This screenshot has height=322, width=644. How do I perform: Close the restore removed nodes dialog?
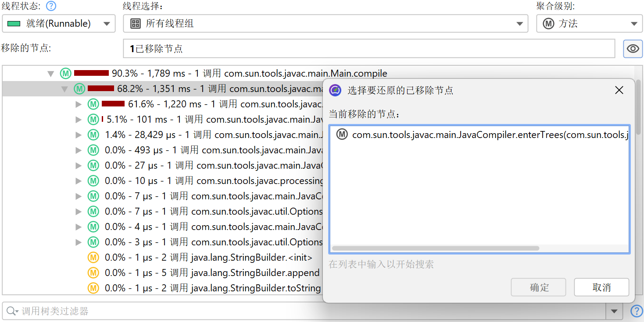pos(619,90)
